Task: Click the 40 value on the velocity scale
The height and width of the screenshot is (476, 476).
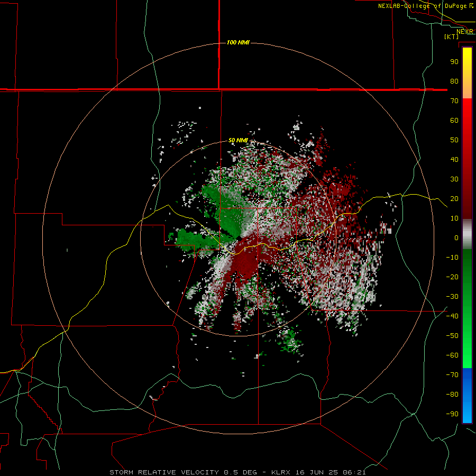Action: 454,160
